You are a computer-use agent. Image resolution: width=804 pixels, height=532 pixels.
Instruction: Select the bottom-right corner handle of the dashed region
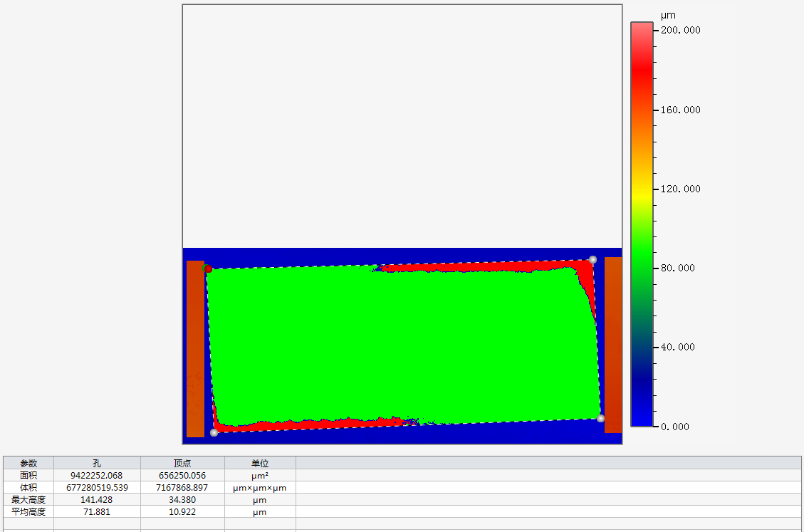pyautogui.click(x=600, y=418)
